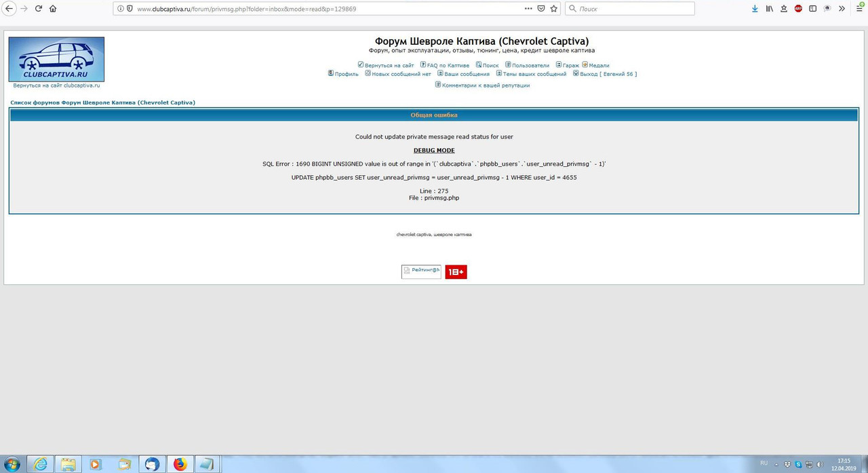This screenshot has width=868, height=473.
Task: Open the 'Профиль' link
Action: tap(347, 74)
